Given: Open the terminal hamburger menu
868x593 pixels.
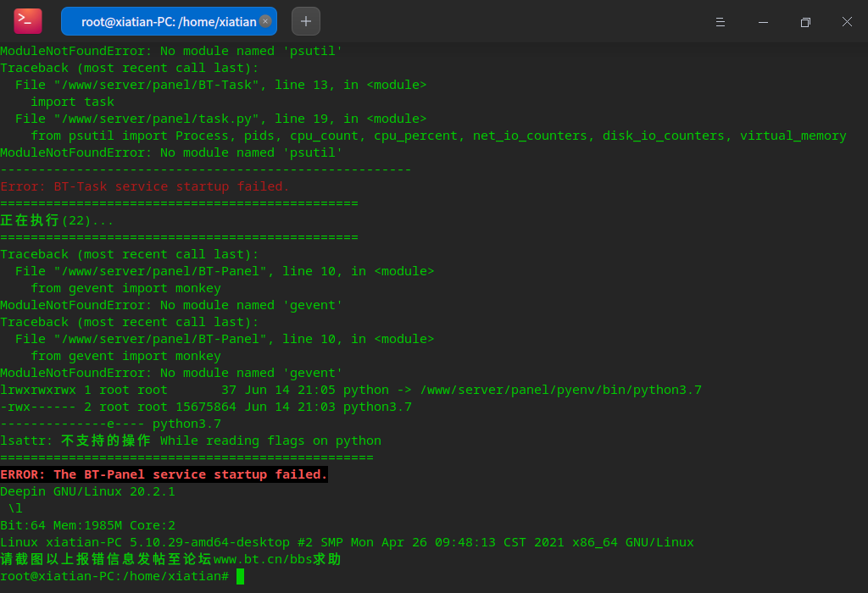Looking at the screenshot, I should (721, 21).
